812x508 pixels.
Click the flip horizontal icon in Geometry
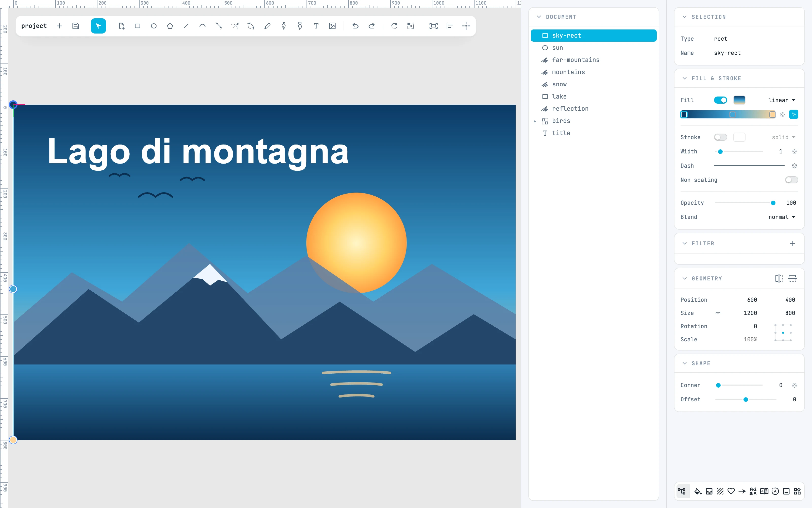click(779, 278)
